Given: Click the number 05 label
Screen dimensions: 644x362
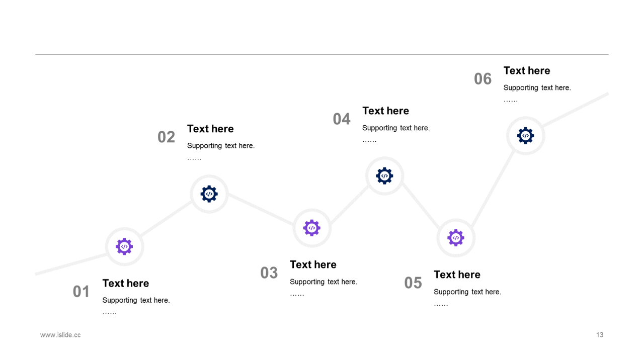Looking at the screenshot, I should click(x=413, y=283).
